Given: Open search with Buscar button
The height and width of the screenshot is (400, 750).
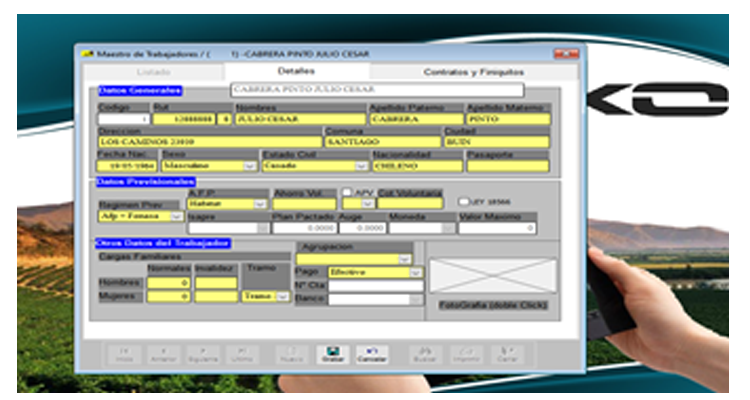Looking at the screenshot, I should pos(425,355).
